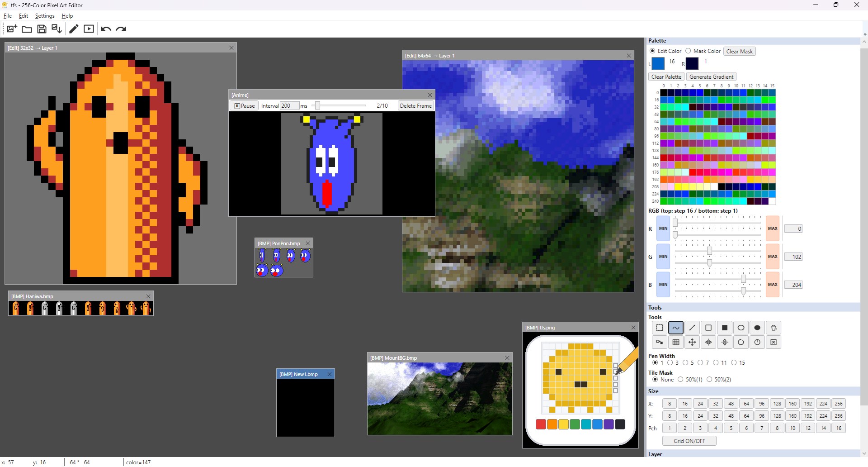The image size is (868, 467).
Task: Open the animation preview toolbar icon
Action: [x=89, y=29]
